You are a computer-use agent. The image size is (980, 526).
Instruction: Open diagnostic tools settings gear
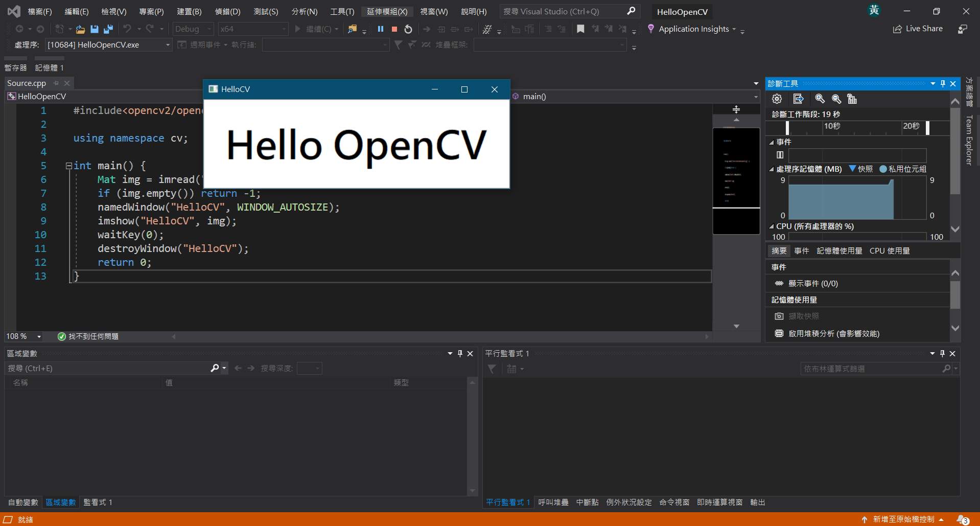[x=777, y=99]
